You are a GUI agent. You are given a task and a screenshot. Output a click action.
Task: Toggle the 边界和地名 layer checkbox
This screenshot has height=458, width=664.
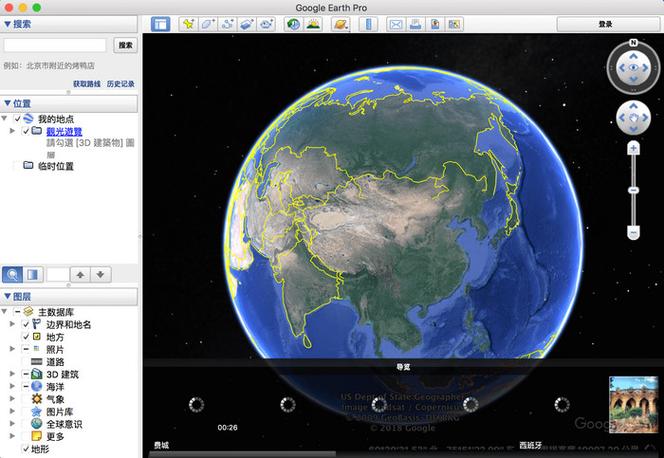(25, 324)
